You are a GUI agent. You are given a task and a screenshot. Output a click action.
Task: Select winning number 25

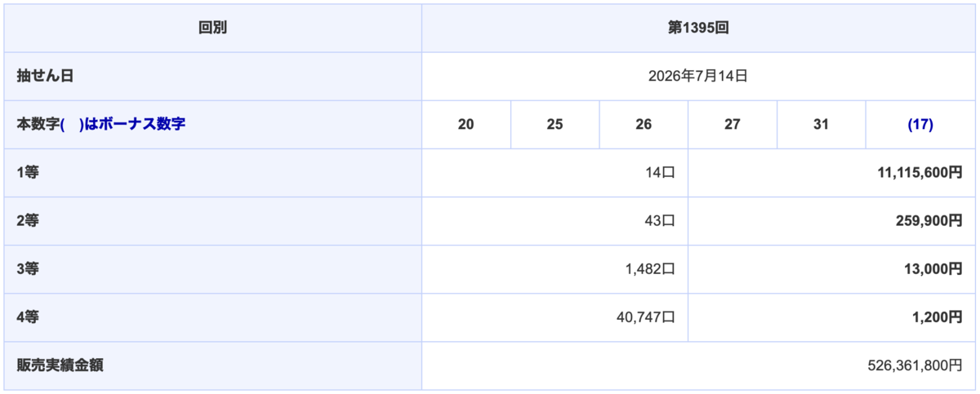(555, 125)
